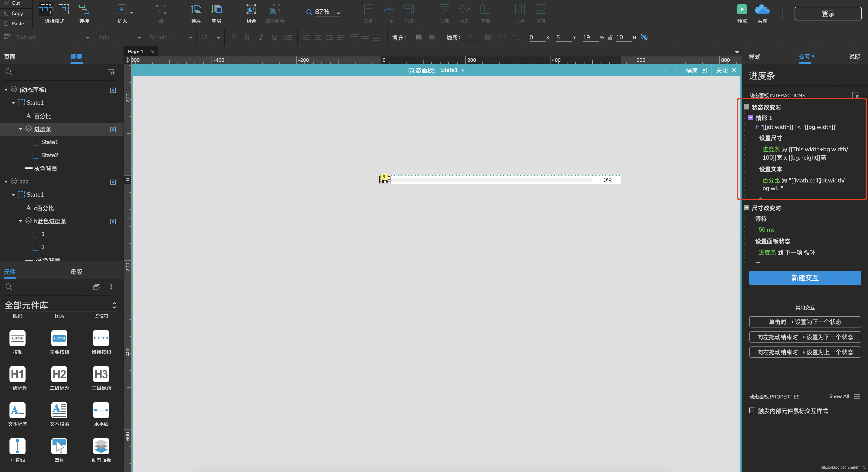Switch to the 说明 notes tab

click(855, 57)
